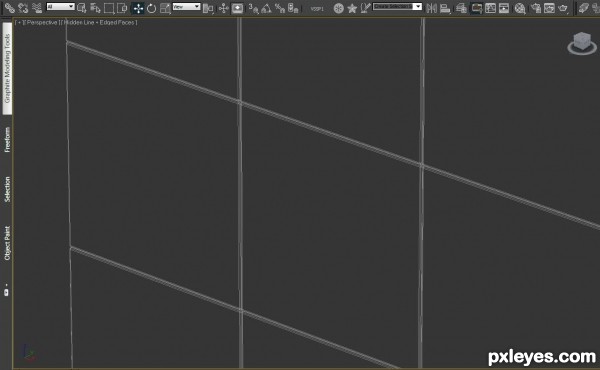Viewport: 600px width, 370px height.
Task: Click the star icon in the toolbar
Action: [x=352, y=8]
